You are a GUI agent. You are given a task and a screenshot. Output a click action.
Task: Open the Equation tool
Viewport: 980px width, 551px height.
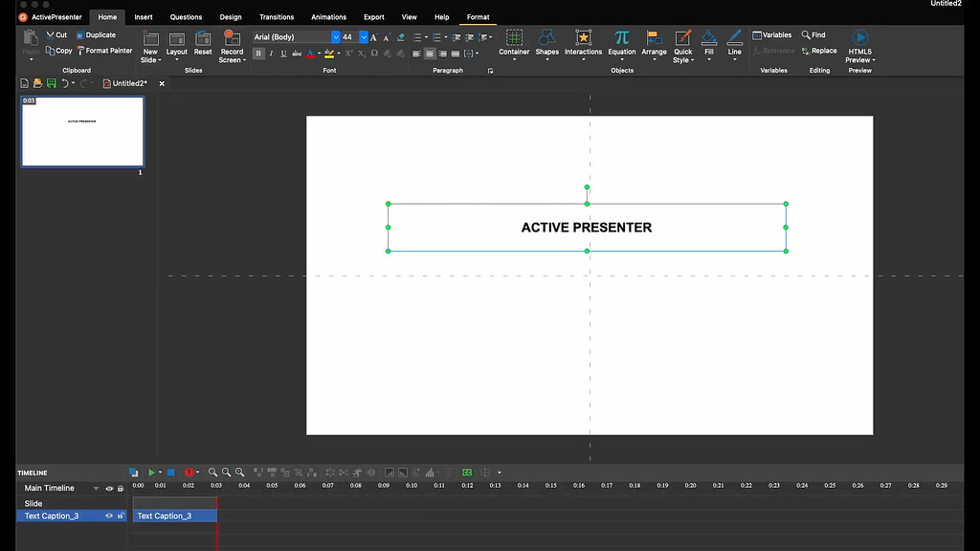coord(621,38)
